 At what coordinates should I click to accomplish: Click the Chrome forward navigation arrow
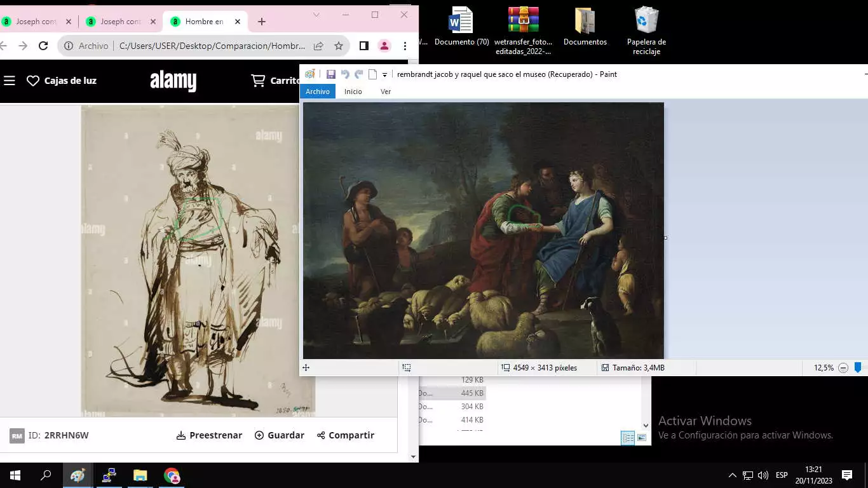tap(23, 46)
